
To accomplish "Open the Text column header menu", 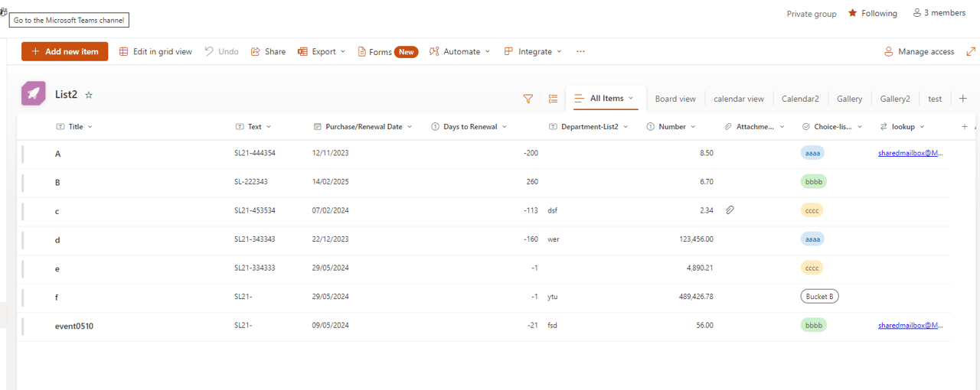I will click(253, 127).
